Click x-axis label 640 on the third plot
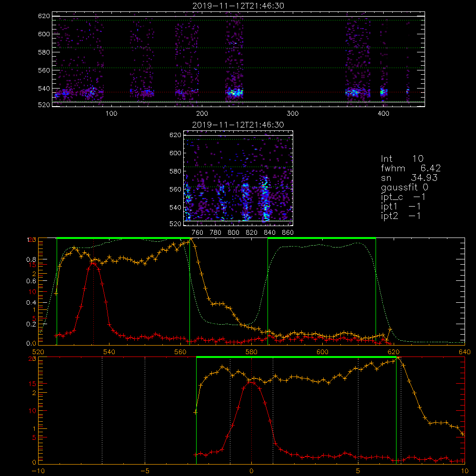 (x=465, y=352)
